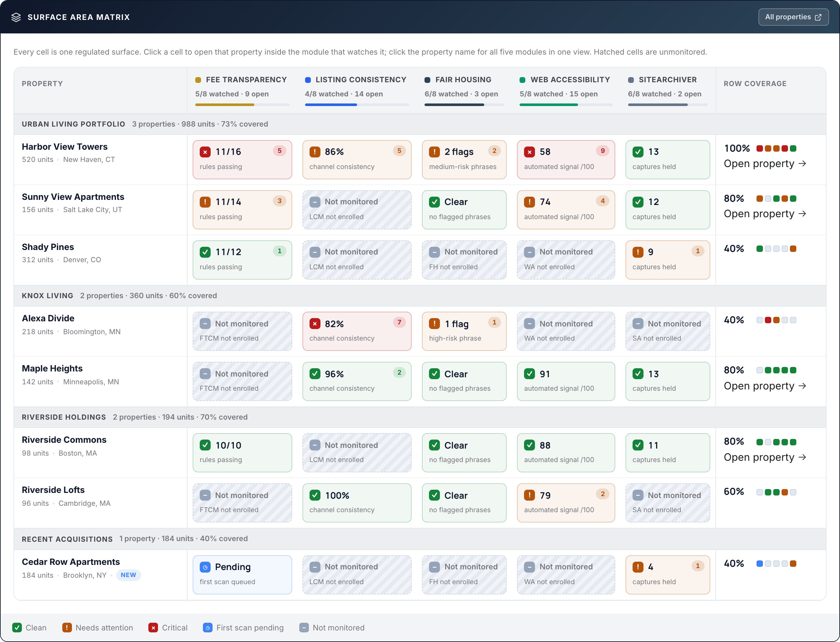Viewport: 840px width, 642px height.
Task: Click Shady Pines FH not enrolled cell
Action: point(464,260)
